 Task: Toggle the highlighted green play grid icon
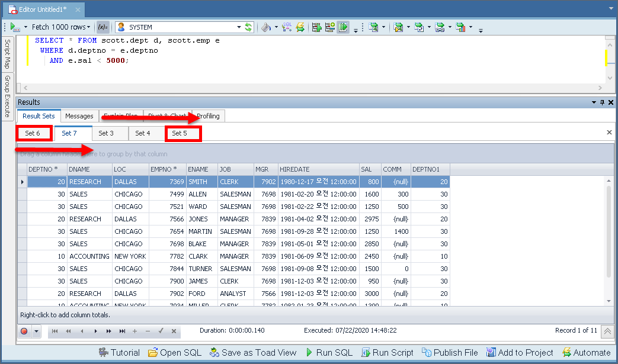[343, 27]
